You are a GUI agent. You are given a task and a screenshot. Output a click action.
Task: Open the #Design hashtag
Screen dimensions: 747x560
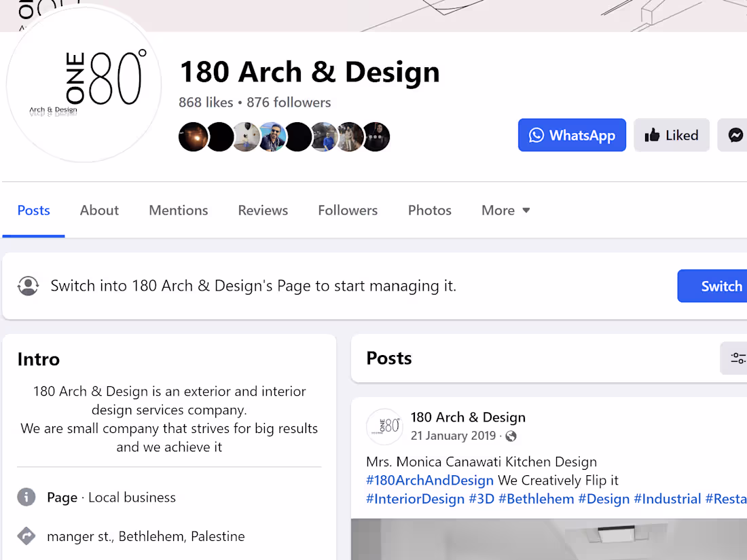click(604, 499)
